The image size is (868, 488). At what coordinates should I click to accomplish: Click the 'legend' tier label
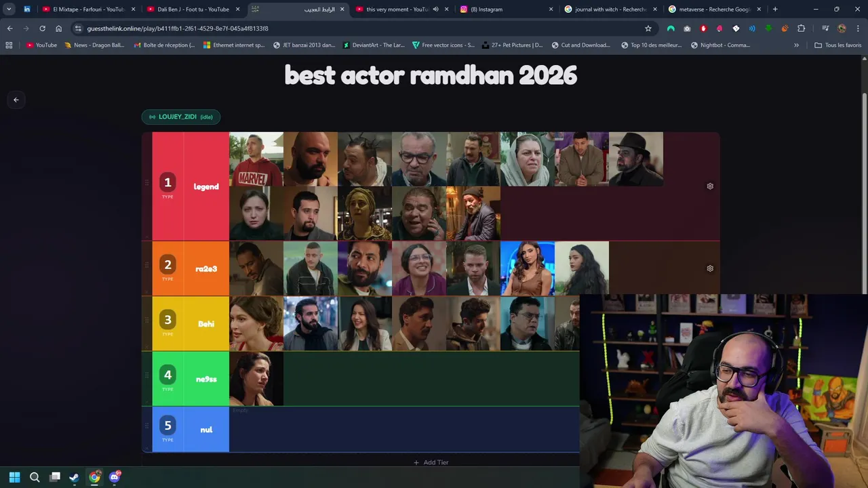click(x=206, y=186)
